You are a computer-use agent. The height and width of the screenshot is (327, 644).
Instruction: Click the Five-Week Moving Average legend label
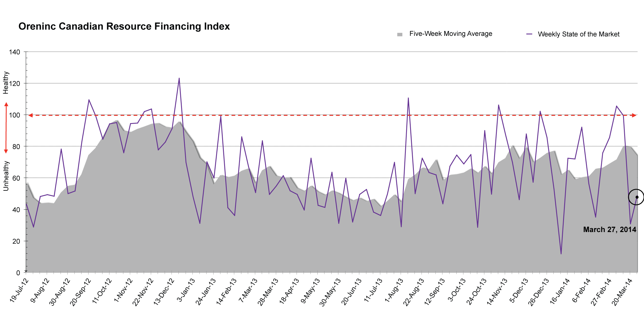pos(451,34)
